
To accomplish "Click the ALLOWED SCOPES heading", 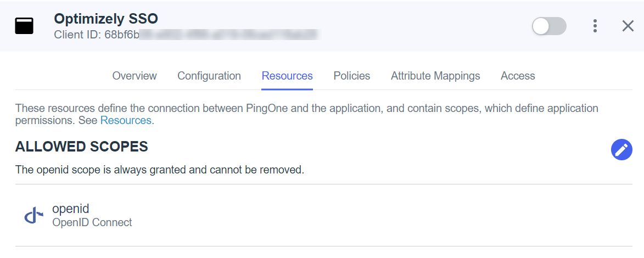I will click(82, 147).
